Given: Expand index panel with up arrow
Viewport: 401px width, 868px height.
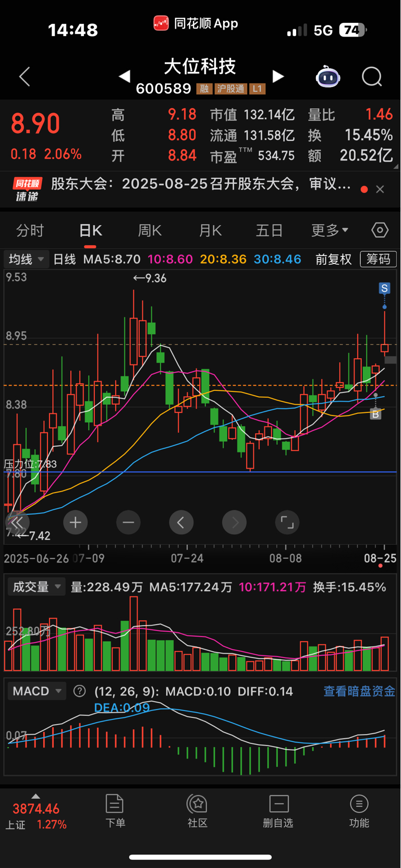Looking at the screenshot, I should (35, 796).
